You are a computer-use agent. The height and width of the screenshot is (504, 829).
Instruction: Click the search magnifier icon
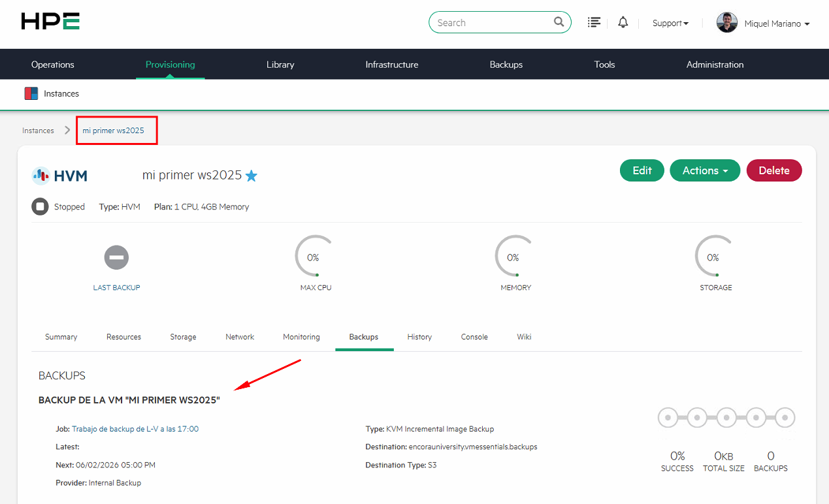[x=559, y=22]
